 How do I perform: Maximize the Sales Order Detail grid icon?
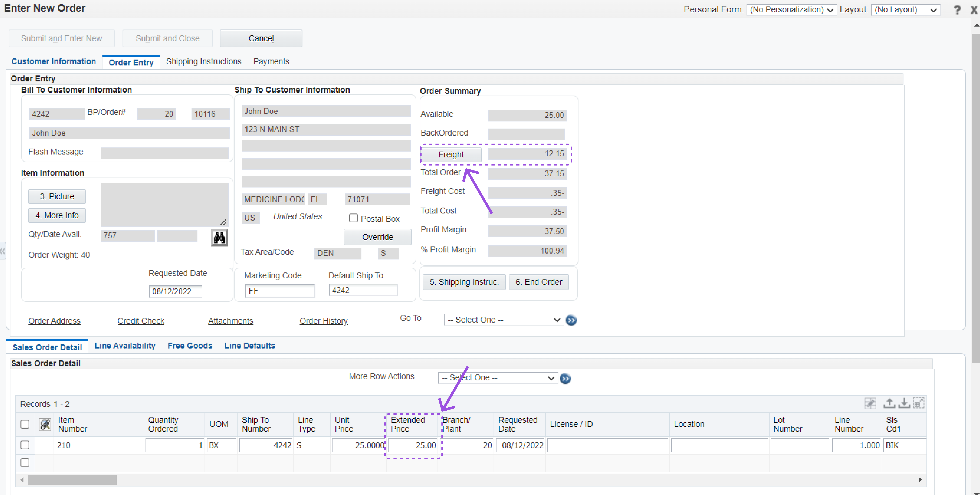(x=919, y=403)
